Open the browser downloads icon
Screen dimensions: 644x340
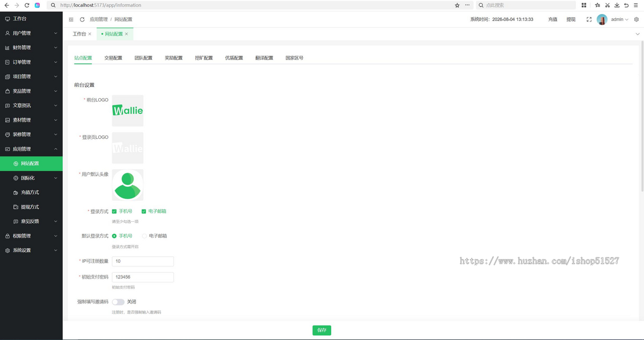pos(617,5)
